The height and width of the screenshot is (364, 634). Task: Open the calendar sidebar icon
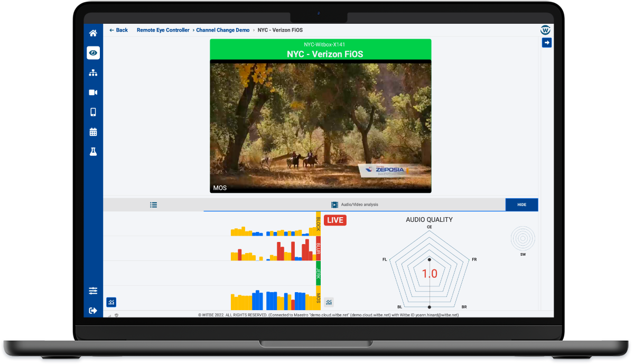(x=93, y=132)
